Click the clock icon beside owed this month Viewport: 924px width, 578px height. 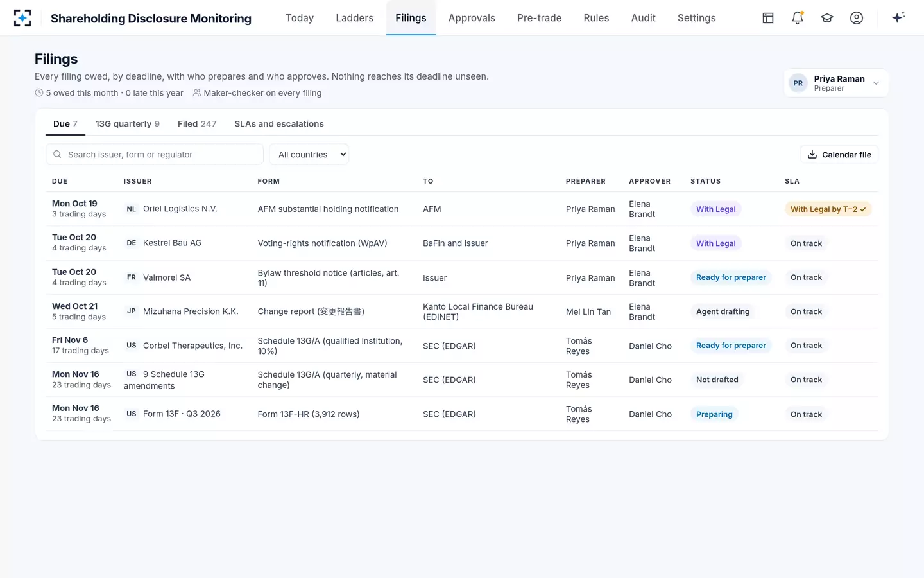pyautogui.click(x=39, y=93)
